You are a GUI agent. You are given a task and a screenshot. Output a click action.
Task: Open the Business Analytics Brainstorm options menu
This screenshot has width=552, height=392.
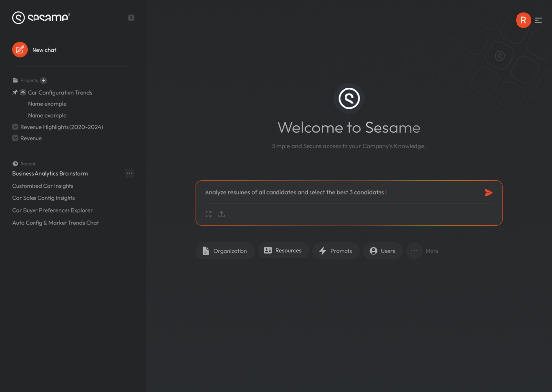pos(130,173)
